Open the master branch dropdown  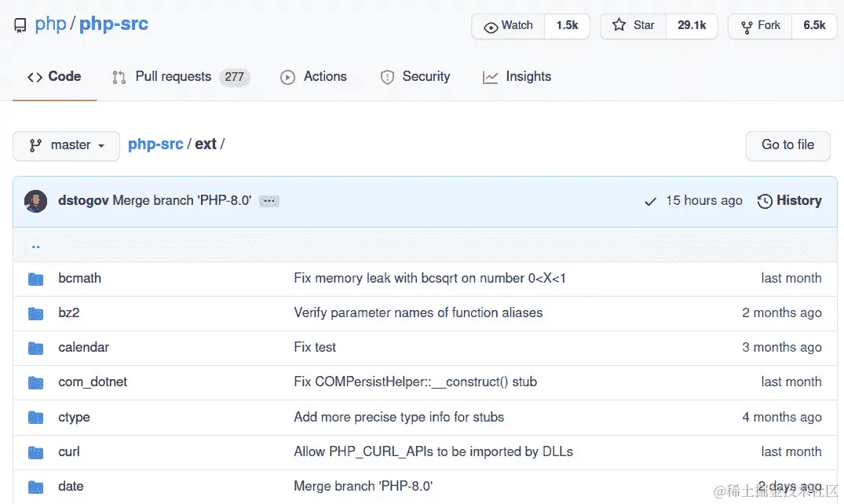tap(66, 145)
